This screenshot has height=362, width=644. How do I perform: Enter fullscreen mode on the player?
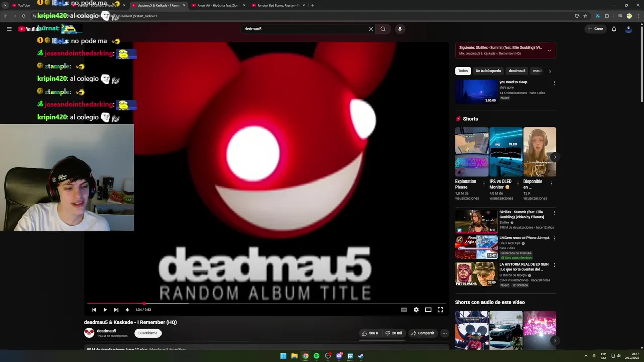click(x=440, y=310)
